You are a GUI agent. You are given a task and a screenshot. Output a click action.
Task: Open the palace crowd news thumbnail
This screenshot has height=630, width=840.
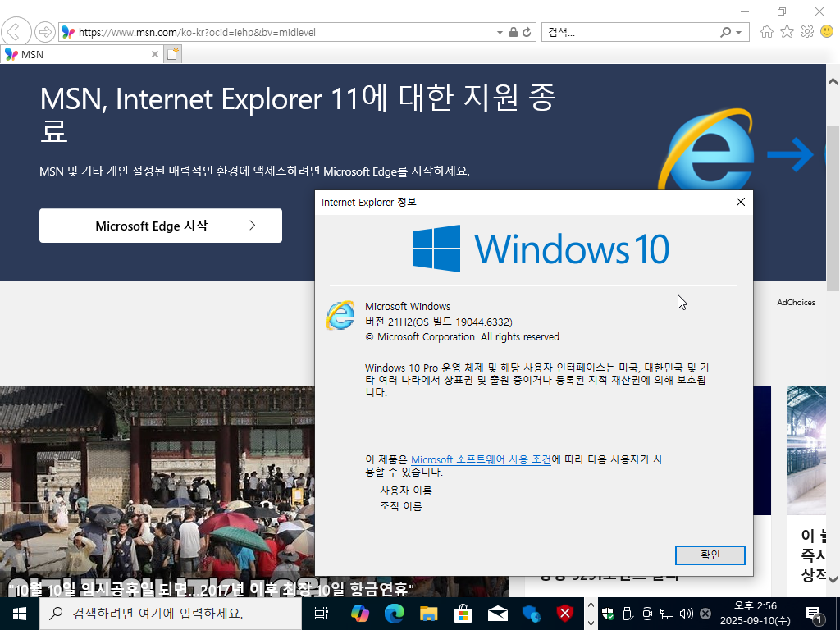[x=157, y=482]
